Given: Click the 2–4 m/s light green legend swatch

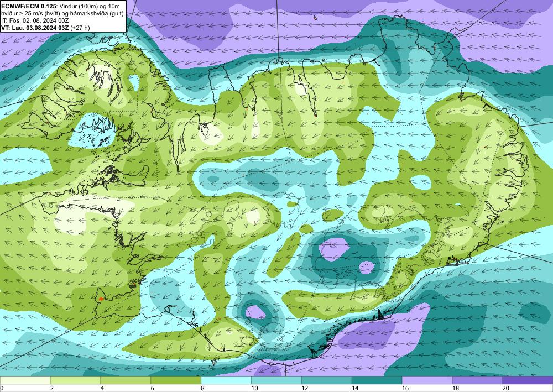Looking at the screenshot, I should [x=75, y=380].
